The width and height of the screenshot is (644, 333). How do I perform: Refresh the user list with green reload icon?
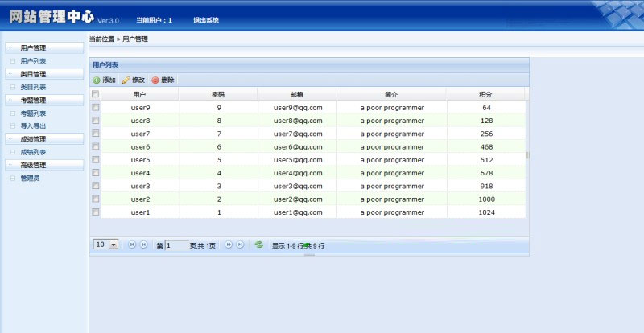(258, 245)
